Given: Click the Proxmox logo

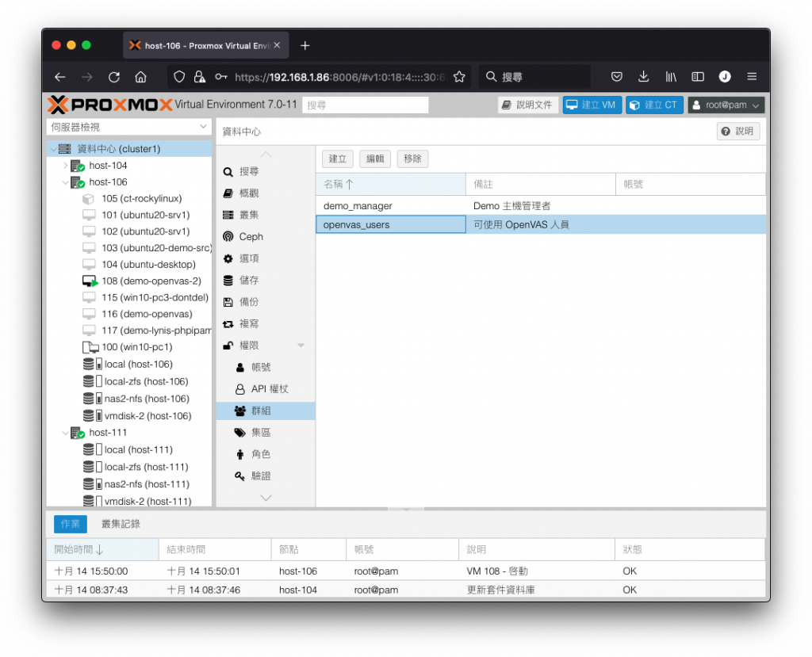Looking at the screenshot, I should pos(109,105).
